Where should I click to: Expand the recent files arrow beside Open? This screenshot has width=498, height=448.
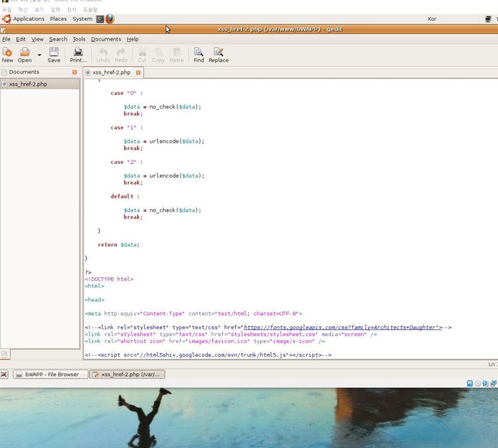(39, 55)
